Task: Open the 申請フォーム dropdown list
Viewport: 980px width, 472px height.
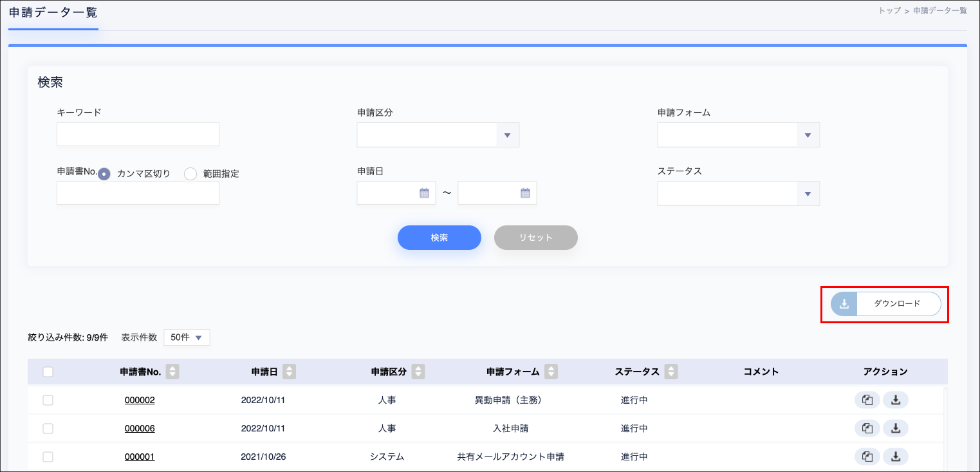Action: pos(808,135)
